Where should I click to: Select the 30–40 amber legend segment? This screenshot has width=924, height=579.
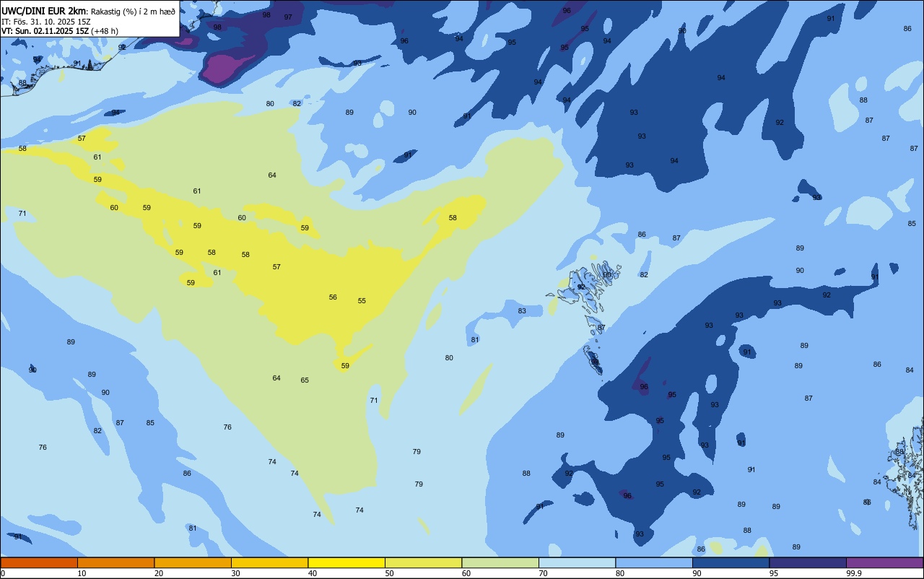269,562
